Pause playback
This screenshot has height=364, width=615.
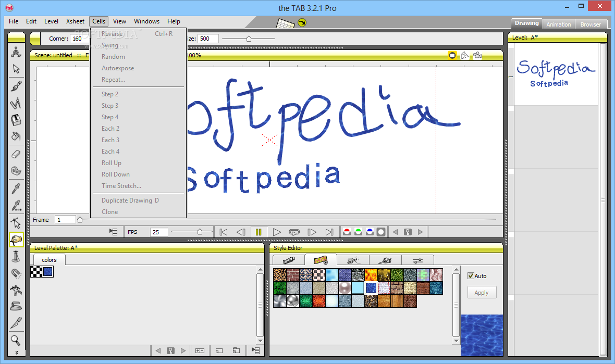tap(259, 232)
